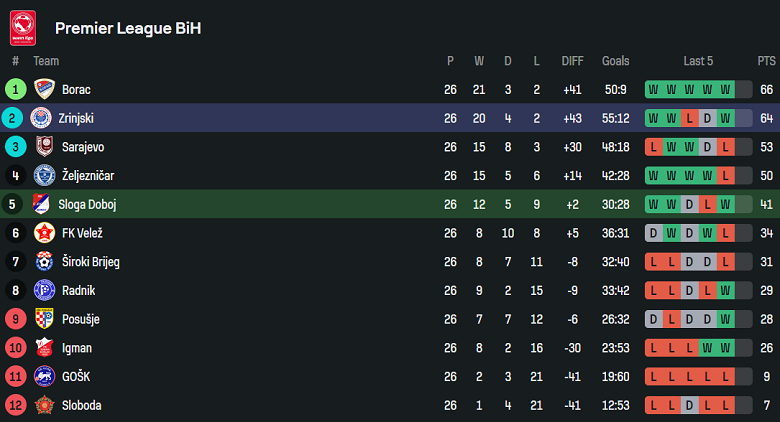Click the FK Velež club crest
Viewport: 780px width, 422px height.
[43, 233]
